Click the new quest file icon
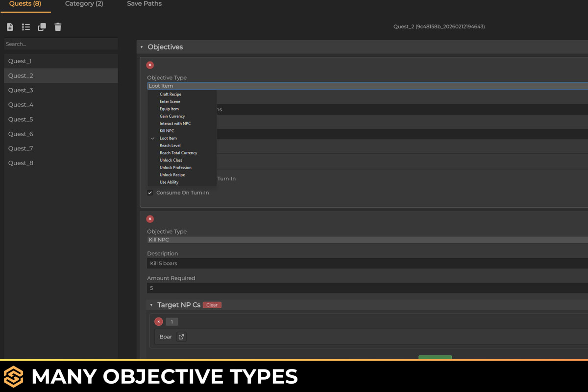Viewport: 588px width, 392px height. coord(10,27)
